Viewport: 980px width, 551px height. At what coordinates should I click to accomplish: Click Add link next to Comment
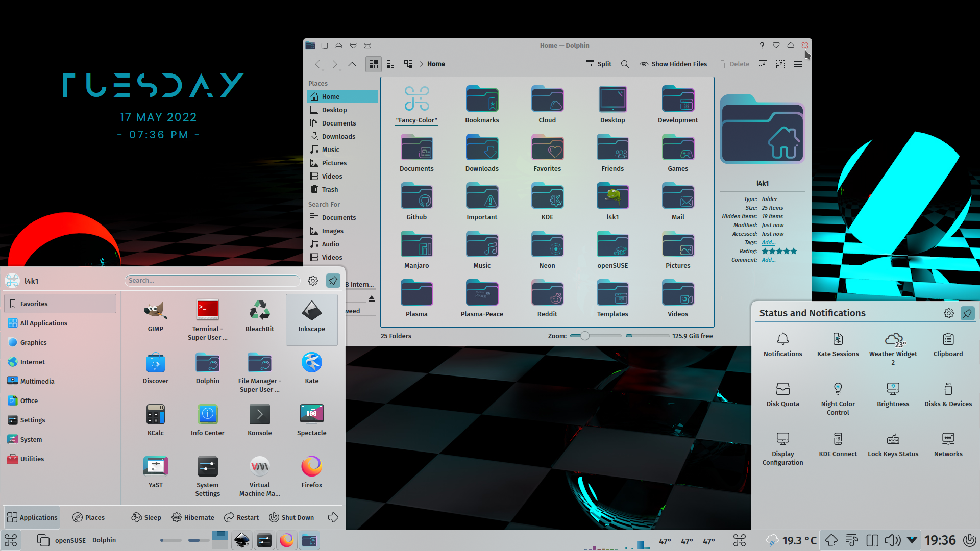pyautogui.click(x=768, y=260)
